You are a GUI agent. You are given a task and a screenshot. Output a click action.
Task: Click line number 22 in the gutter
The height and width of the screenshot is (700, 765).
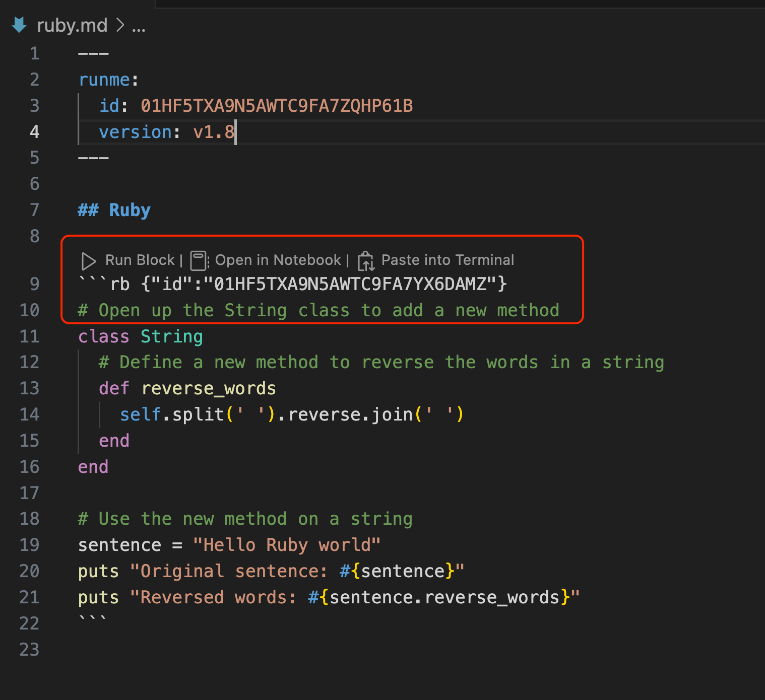[x=30, y=623]
